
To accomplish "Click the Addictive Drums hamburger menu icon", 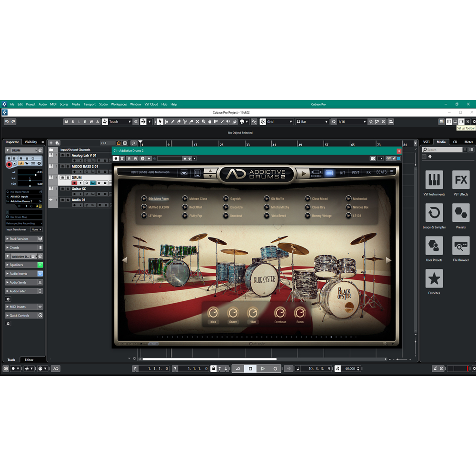I will click(x=392, y=172).
